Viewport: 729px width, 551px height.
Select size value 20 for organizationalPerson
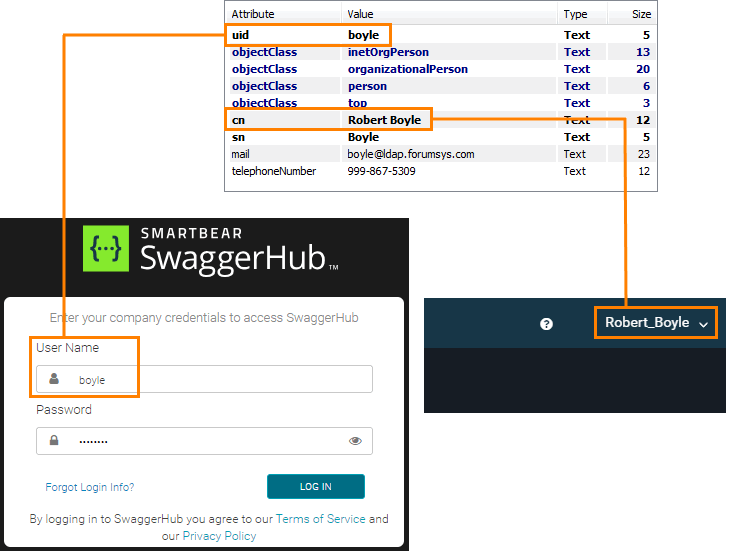[x=643, y=69]
